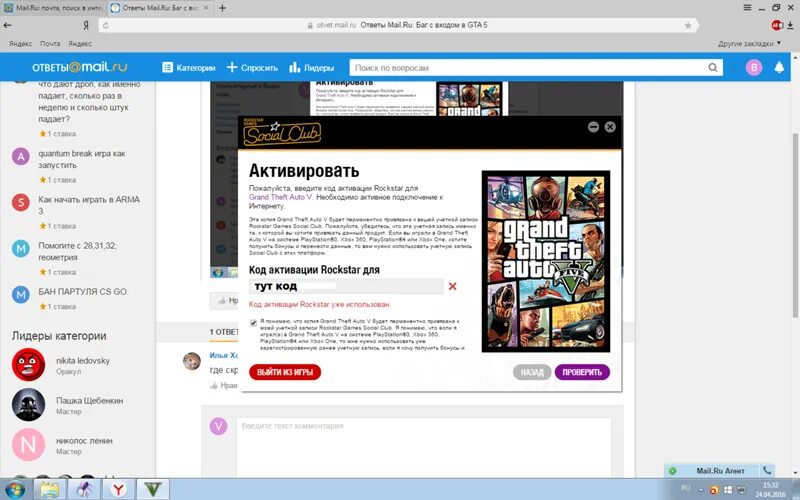This screenshot has height=500, width=800.
Task: Click the A avatar beside quantum break question
Action: (21, 157)
